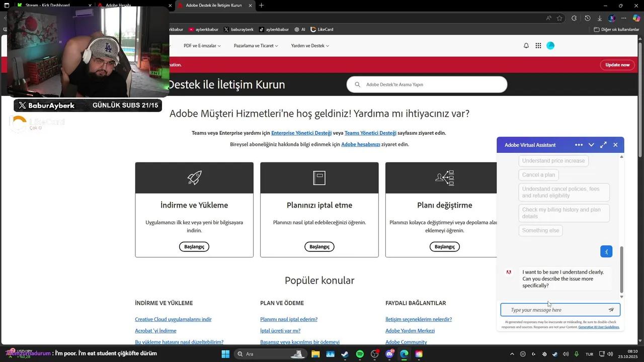Image resolution: width=644 pixels, height=362 pixels.
Task: Focus the Adobe Destek'te Arama Yapın field
Action: pos(427,84)
